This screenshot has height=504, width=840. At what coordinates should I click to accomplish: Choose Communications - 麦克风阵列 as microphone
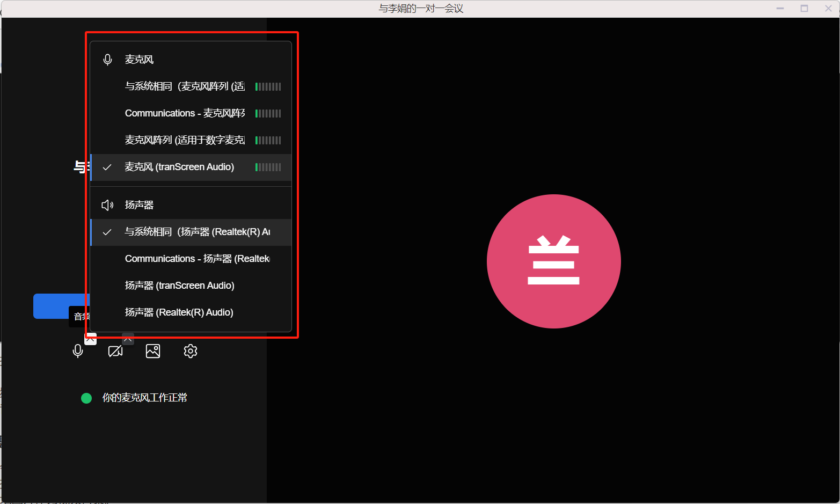click(x=185, y=113)
